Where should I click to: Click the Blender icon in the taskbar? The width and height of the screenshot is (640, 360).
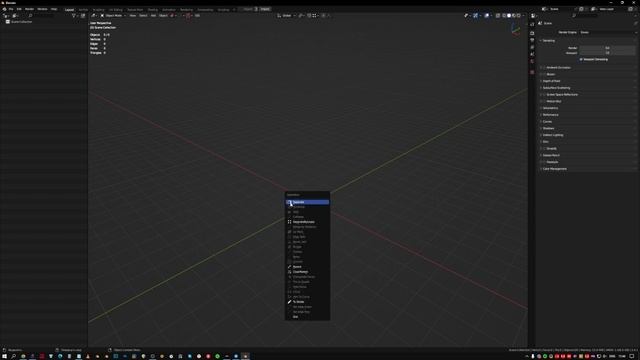245,356
